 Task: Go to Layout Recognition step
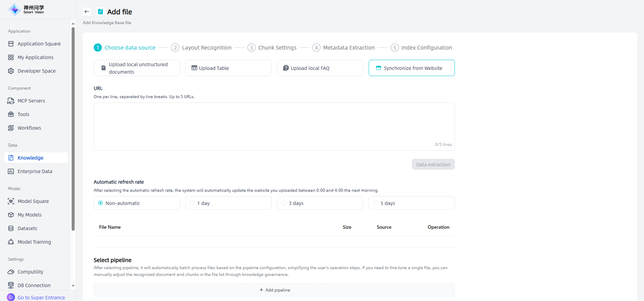tap(202, 48)
